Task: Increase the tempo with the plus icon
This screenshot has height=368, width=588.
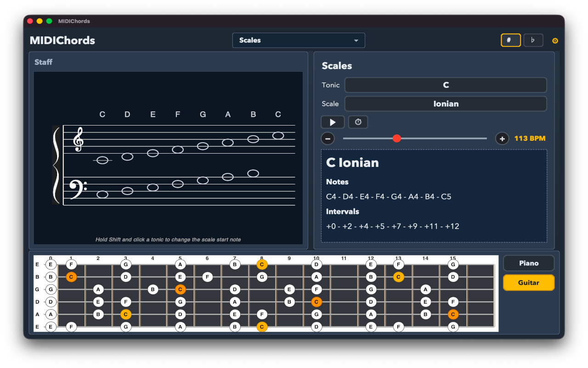Action: point(502,138)
